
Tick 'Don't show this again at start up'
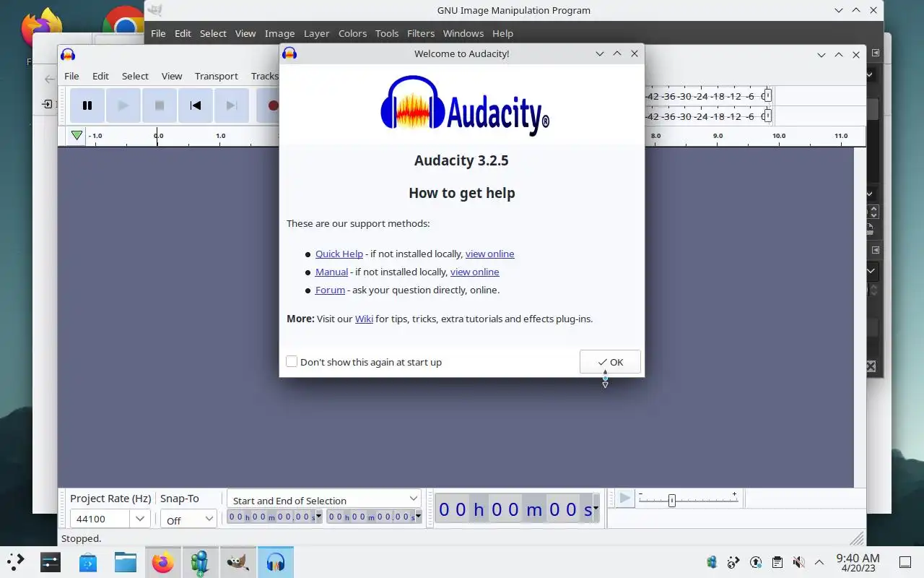tap(292, 362)
